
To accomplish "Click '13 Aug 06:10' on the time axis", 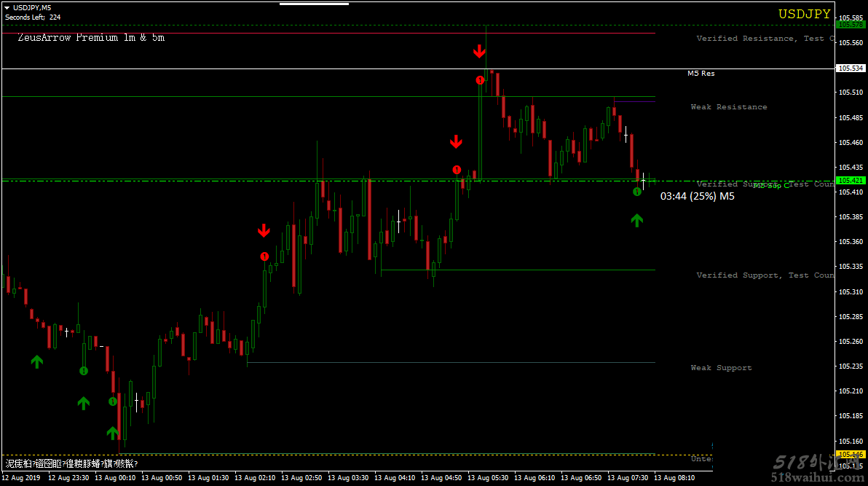I will (x=534, y=478).
